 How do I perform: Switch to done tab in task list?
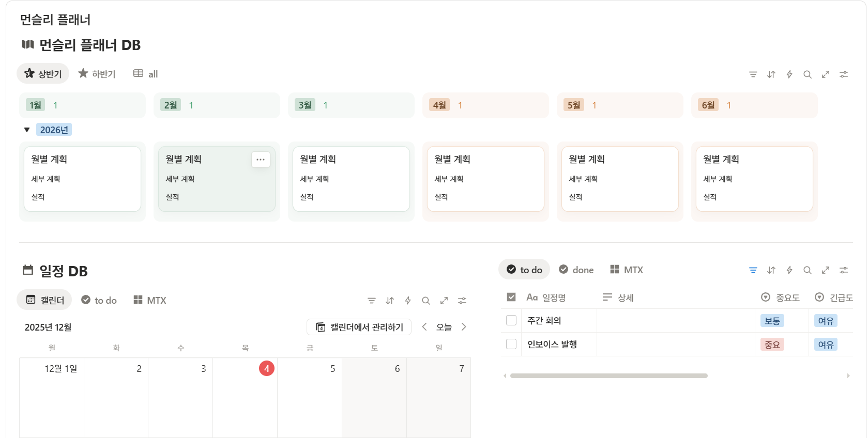point(576,270)
